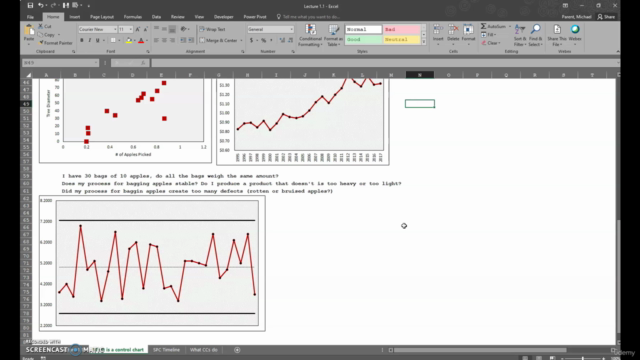Switch to the Formulas tab
This screenshot has height=360, width=640.
point(133,17)
